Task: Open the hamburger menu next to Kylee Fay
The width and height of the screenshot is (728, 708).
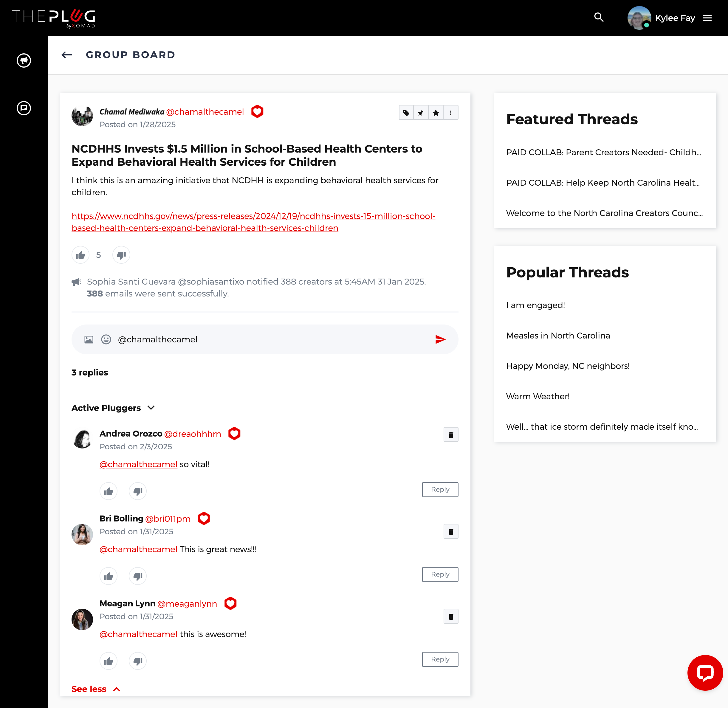Action: [x=707, y=18]
